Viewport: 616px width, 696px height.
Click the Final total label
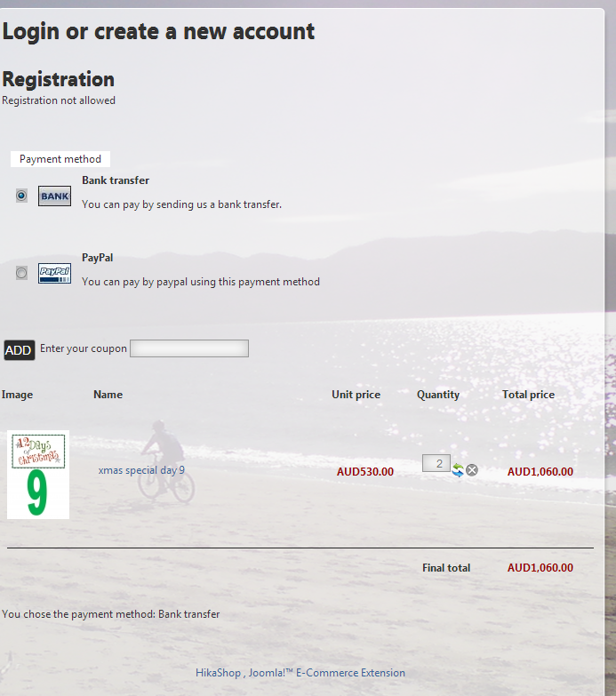(x=446, y=568)
